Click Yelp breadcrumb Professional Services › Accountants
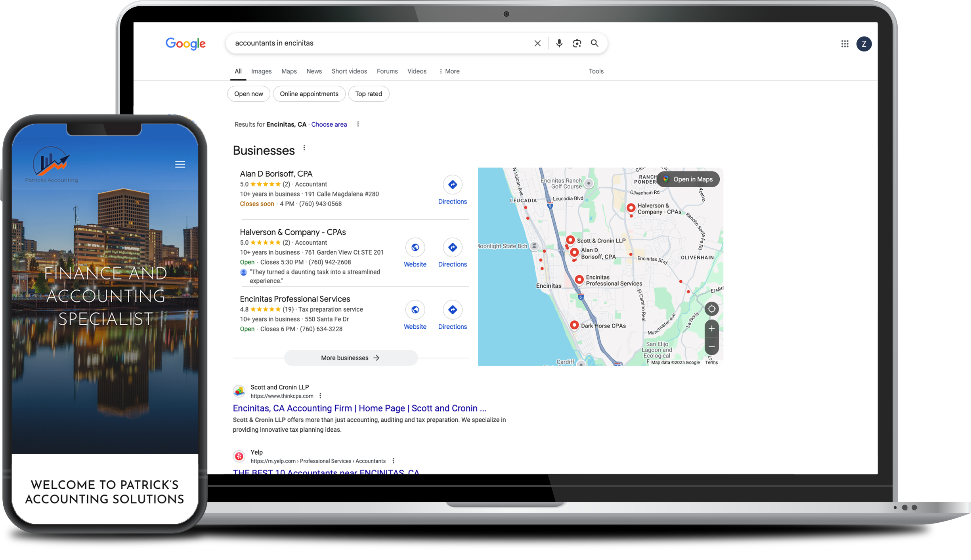Screen dimensions: 971x560 pos(343,461)
